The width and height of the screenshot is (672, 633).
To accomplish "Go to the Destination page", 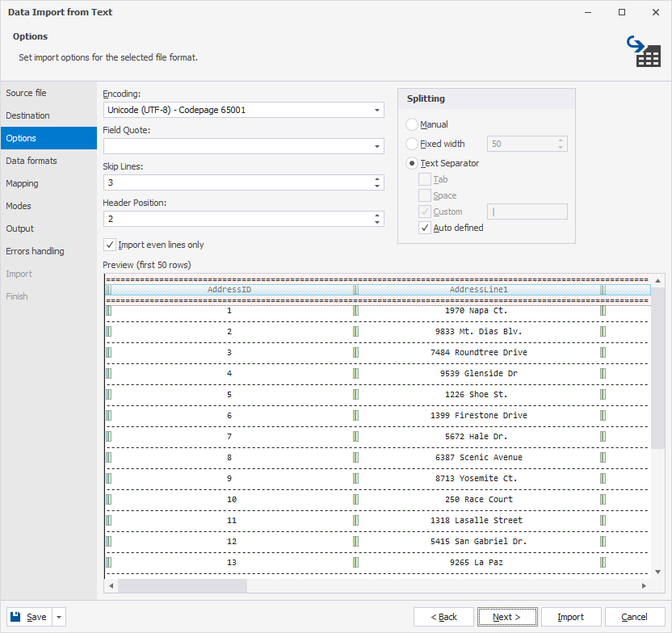I will coord(48,115).
